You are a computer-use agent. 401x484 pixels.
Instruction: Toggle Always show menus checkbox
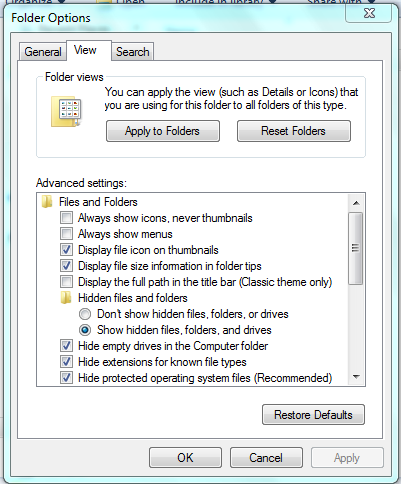(66, 234)
